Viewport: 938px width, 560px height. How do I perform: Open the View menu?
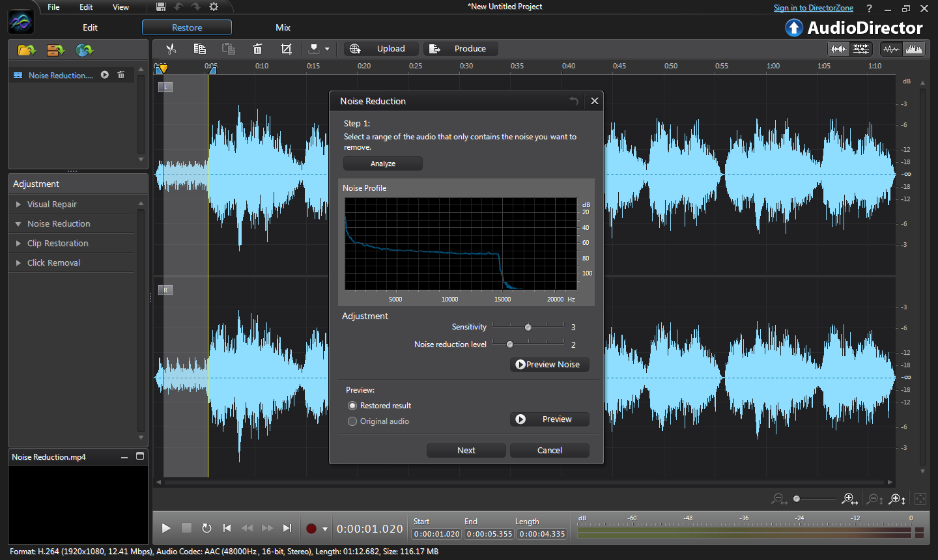[121, 7]
